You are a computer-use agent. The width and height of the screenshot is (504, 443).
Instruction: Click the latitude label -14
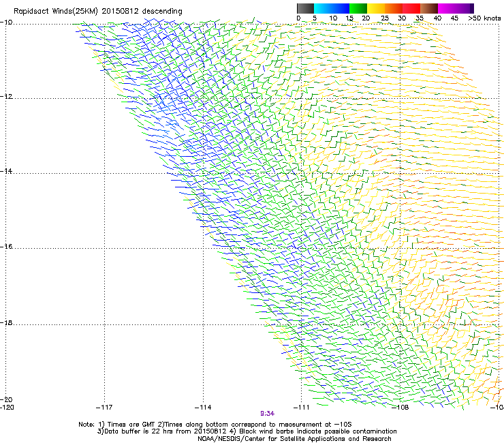(6, 171)
